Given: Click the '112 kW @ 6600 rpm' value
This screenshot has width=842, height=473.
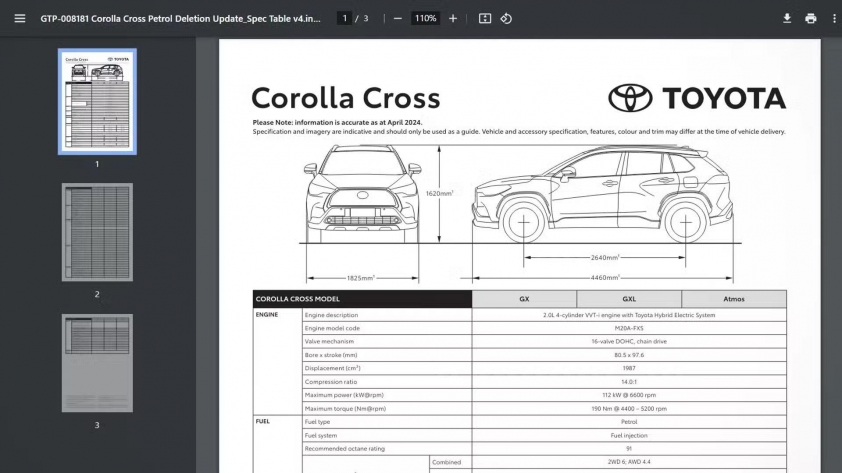Looking at the screenshot, I should (629, 395).
